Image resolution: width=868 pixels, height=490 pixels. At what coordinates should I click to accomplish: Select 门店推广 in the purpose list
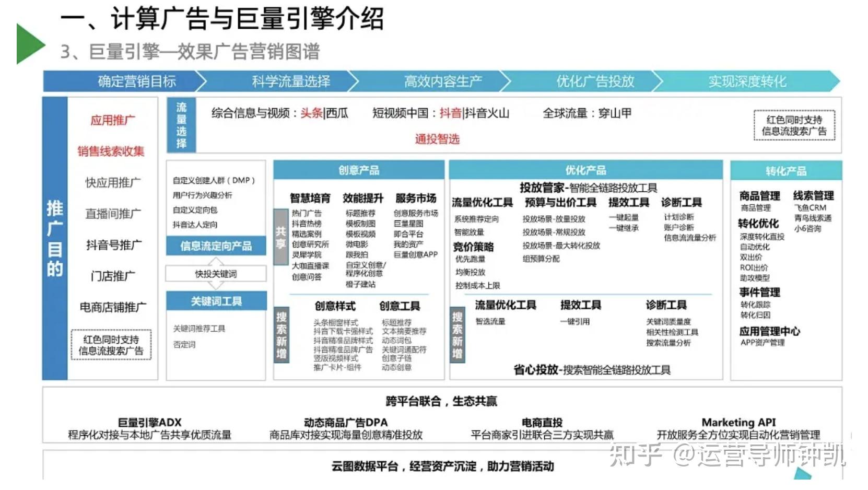[x=112, y=276]
